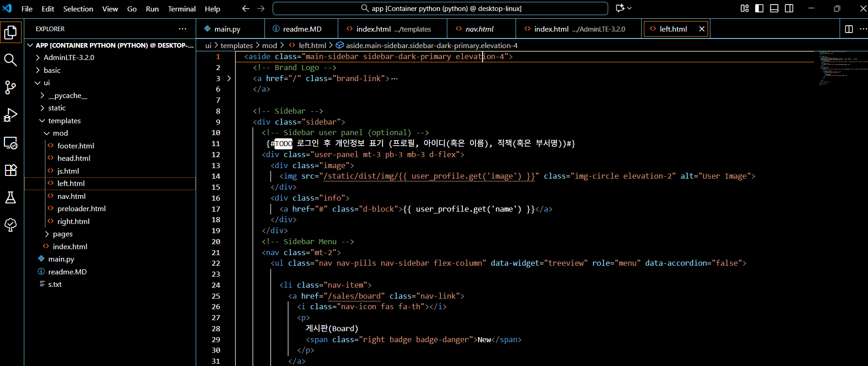Viewport: 868px width, 366px height.
Task: Toggle Primary Side Bar visibility
Action: pyautogui.click(x=759, y=8)
